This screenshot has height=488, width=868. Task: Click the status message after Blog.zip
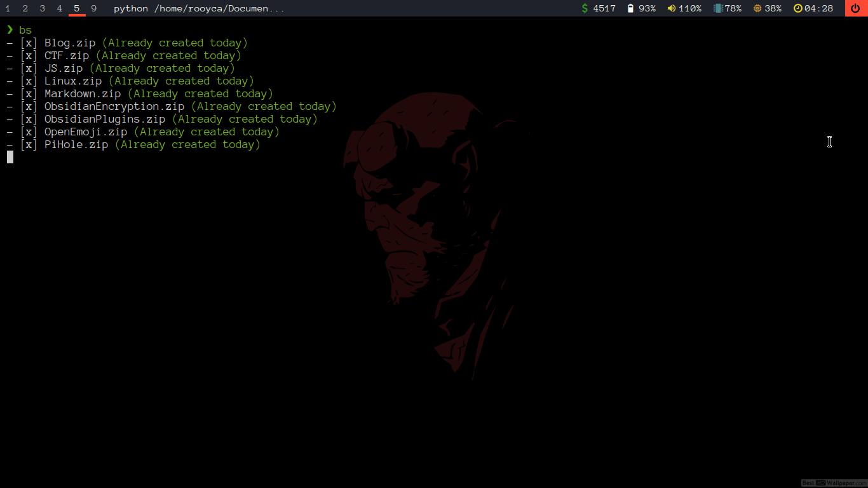(175, 43)
